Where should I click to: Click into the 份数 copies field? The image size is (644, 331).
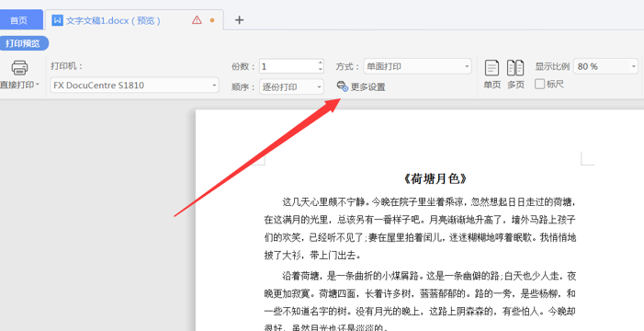(288, 66)
